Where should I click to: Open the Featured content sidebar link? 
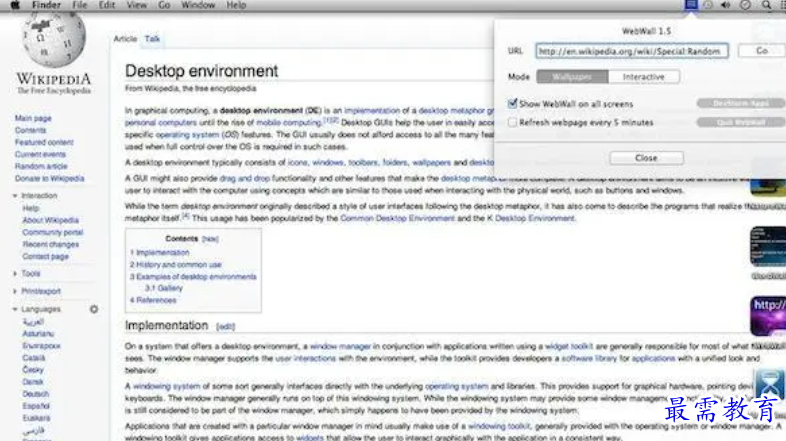44,142
